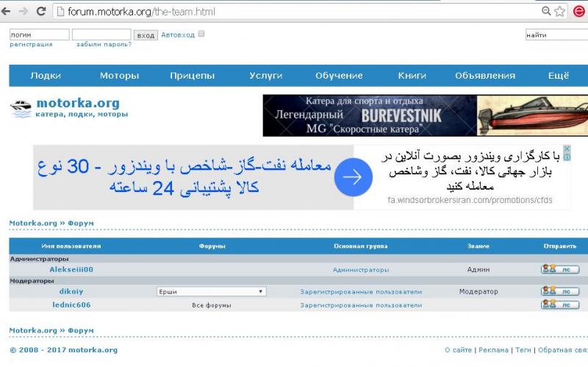Expand the Ерши forums dropdown for dikoiy
Screen dimensions: 588x367
point(210,292)
